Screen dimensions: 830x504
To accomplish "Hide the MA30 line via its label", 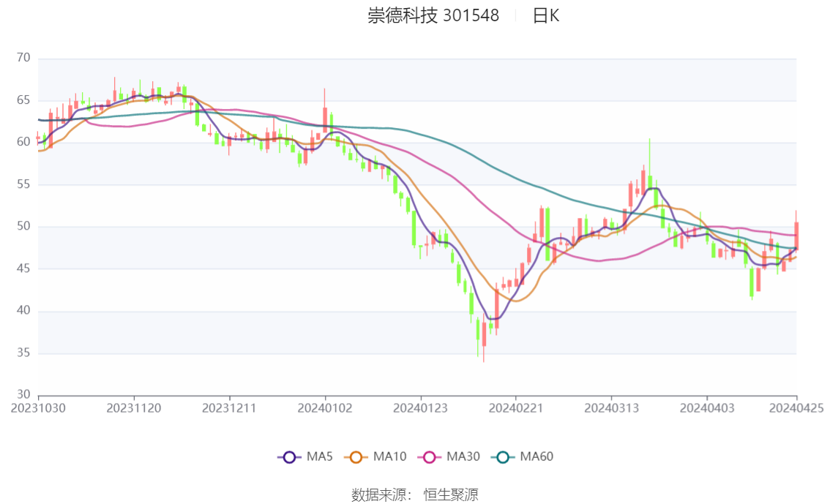I will click(x=463, y=457).
